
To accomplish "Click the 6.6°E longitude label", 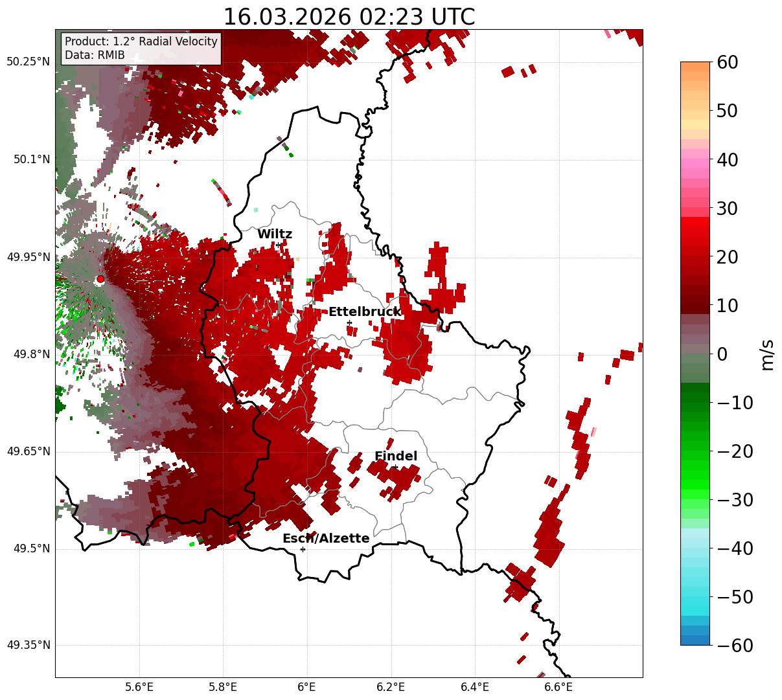I will (559, 687).
